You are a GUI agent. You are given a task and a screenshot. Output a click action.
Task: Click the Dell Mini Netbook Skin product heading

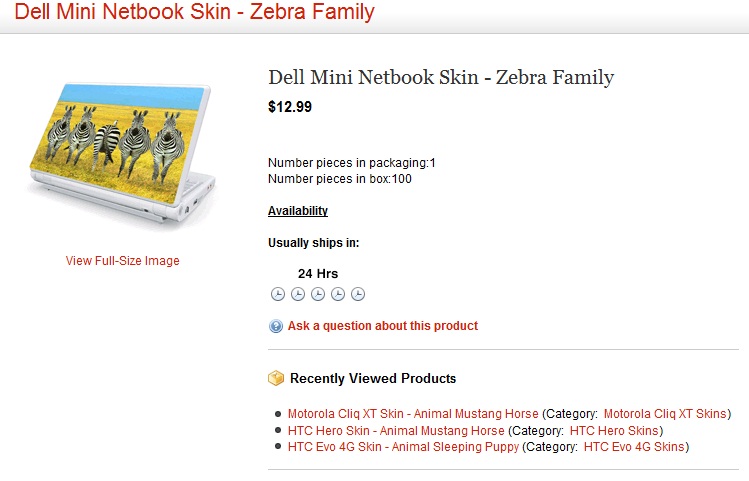pos(441,77)
